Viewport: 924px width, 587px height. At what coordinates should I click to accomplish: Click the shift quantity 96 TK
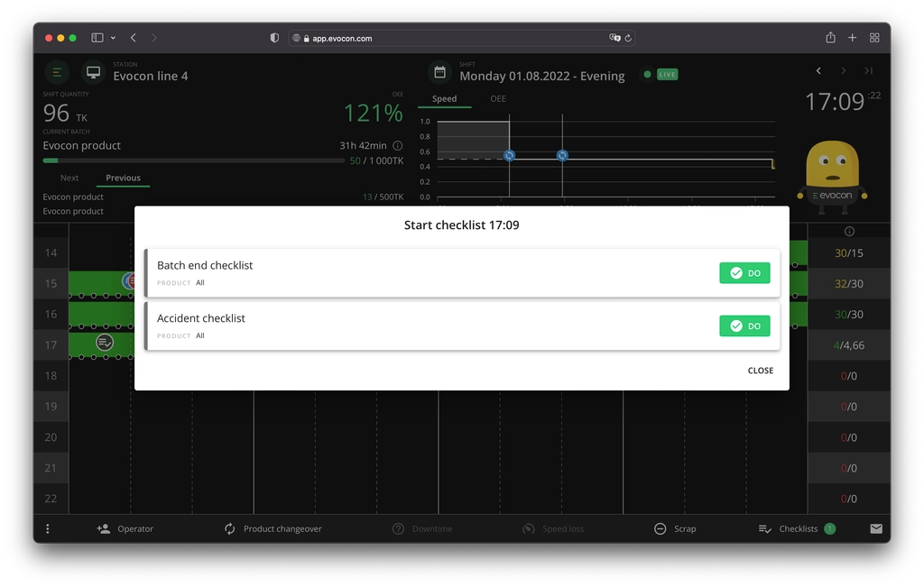pos(65,113)
